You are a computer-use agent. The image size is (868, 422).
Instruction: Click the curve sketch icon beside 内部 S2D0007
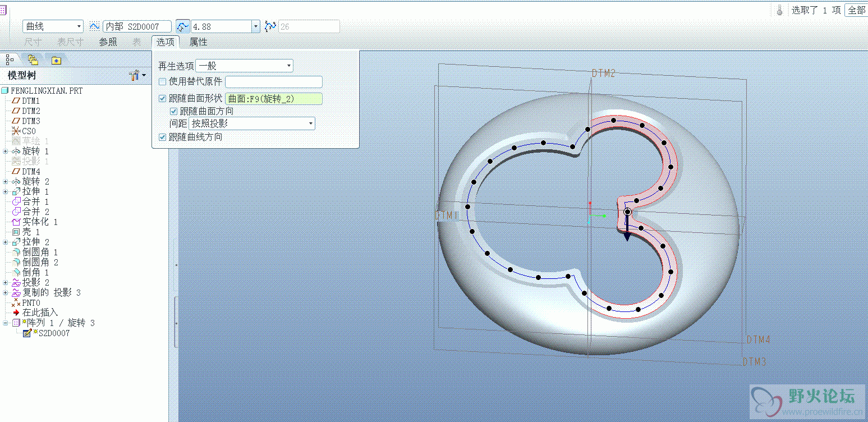pos(94,26)
